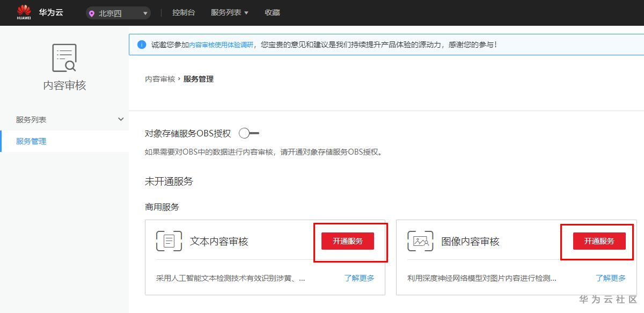Screen dimensions: 644x313
Task: Open 收藏 in the top navigation
Action: pyautogui.click(x=272, y=12)
